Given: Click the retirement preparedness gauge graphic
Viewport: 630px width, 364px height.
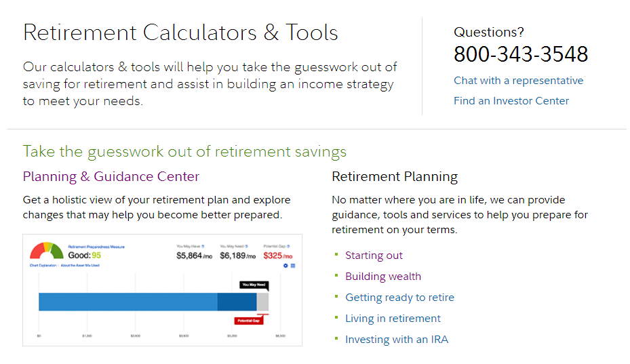Looking at the screenshot, I should pyautogui.click(x=47, y=250).
